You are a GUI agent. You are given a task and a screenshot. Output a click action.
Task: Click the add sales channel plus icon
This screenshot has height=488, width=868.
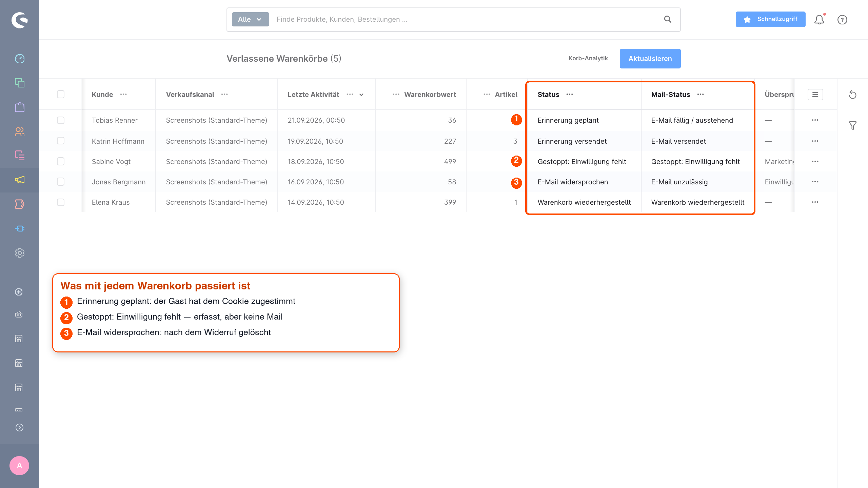pos(19,292)
